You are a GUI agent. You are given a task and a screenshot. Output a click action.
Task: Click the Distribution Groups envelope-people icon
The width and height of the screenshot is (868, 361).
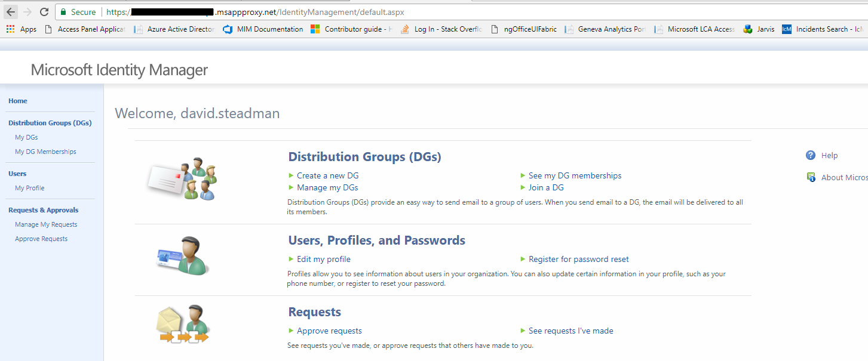183,179
